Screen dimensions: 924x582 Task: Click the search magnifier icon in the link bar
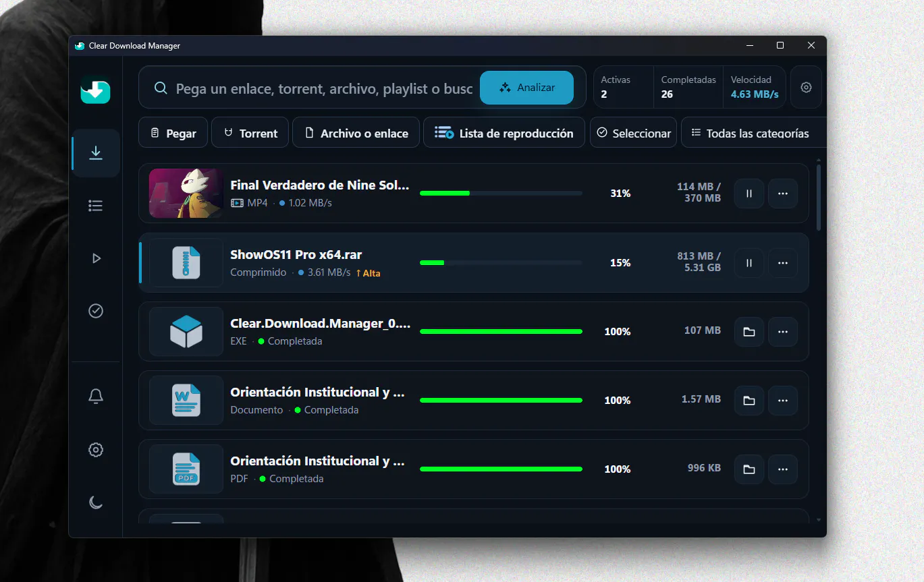(x=161, y=88)
